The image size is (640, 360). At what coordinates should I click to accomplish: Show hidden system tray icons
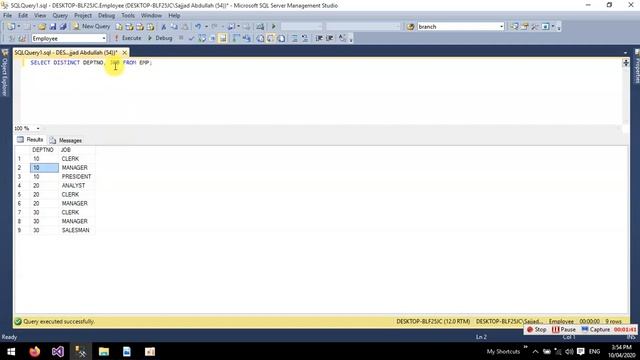[535, 351]
